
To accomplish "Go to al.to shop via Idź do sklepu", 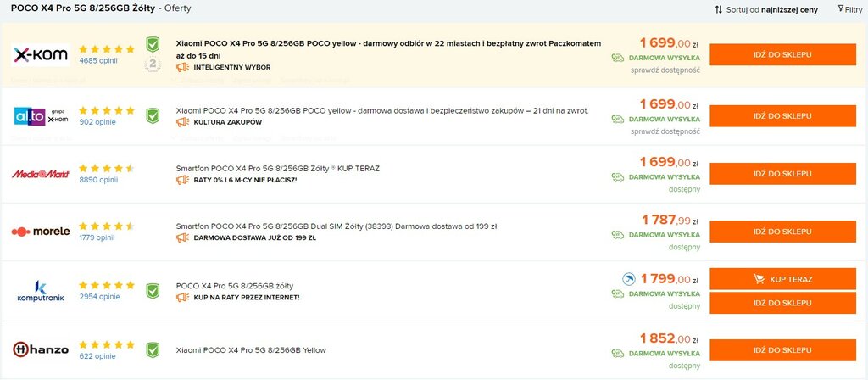I will [782, 115].
